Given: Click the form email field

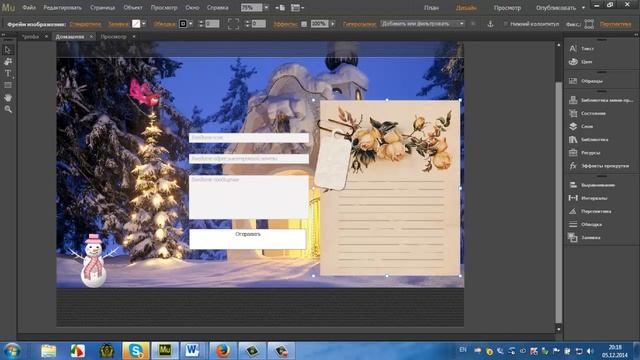Looking at the screenshot, I should 249,158.
